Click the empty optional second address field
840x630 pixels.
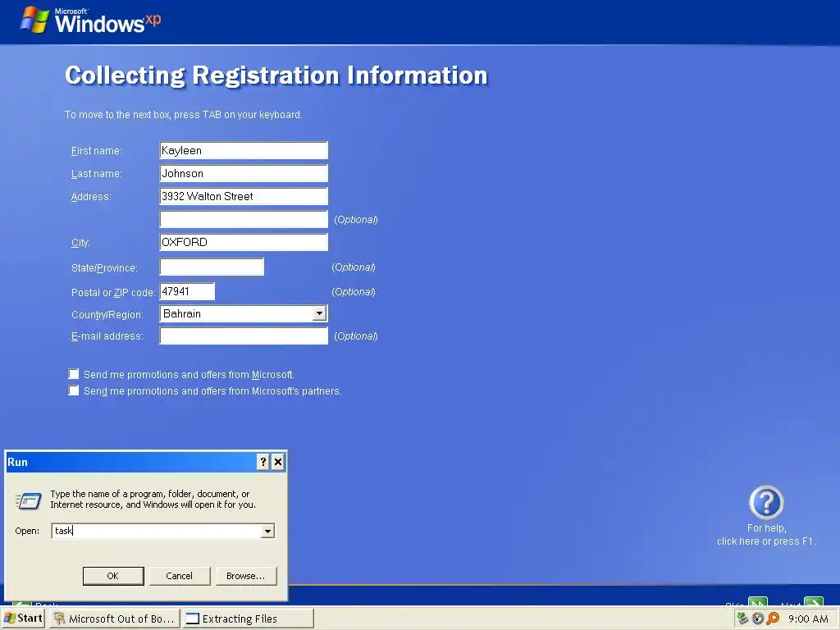pos(244,219)
